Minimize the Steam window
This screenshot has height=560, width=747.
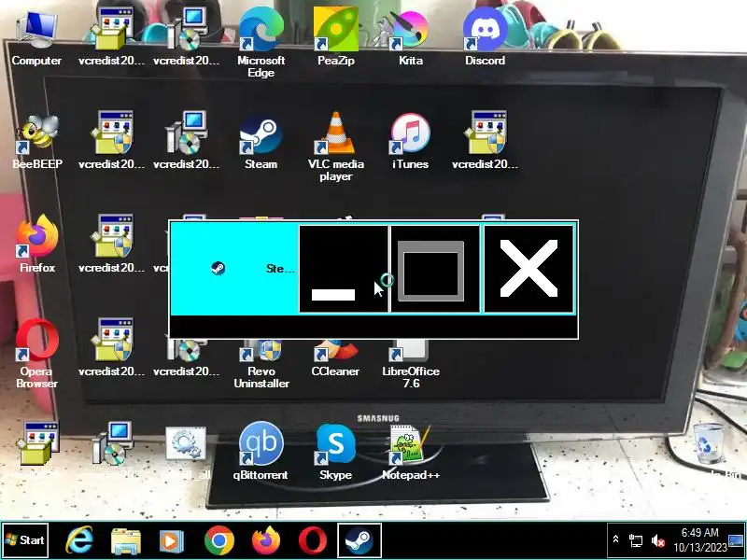click(343, 269)
